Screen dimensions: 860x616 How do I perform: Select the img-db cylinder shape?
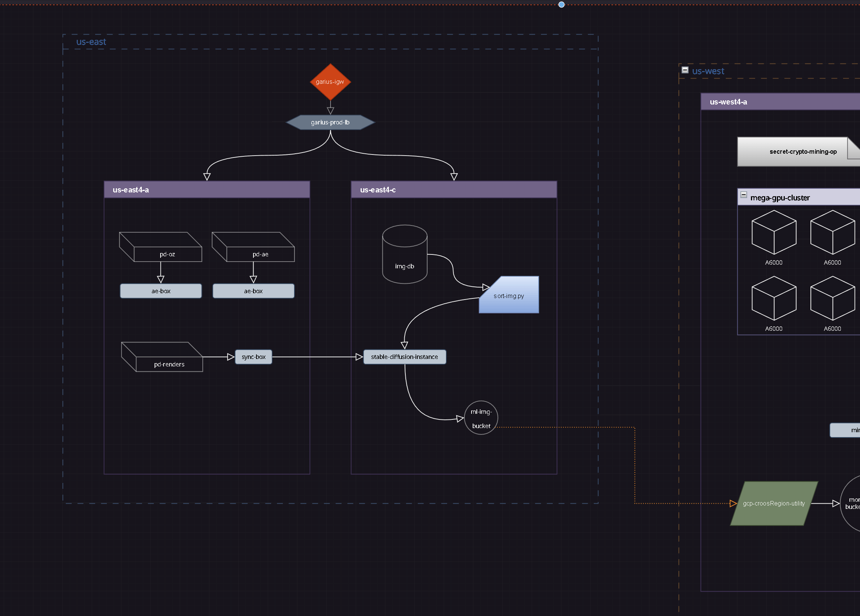coord(405,254)
